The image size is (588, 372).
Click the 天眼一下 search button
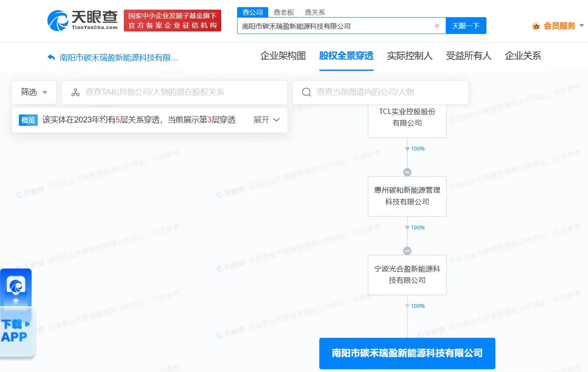[x=465, y=26]
